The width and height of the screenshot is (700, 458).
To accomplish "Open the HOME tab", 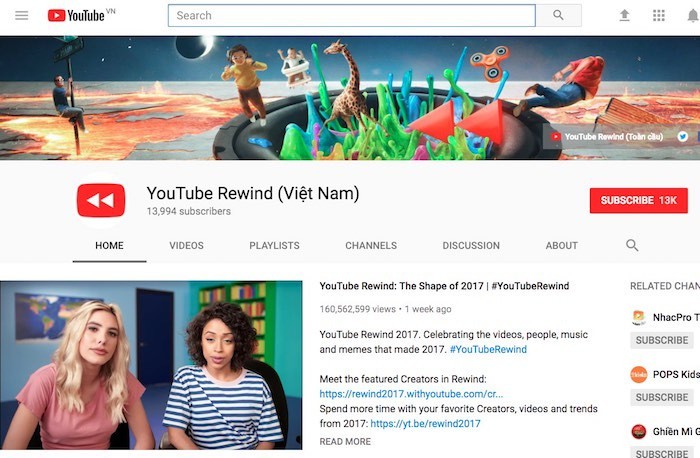I will [109, 246].
